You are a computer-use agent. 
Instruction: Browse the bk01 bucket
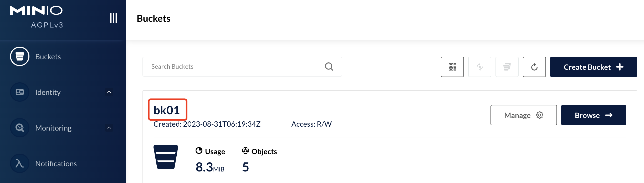pos(593,115)
